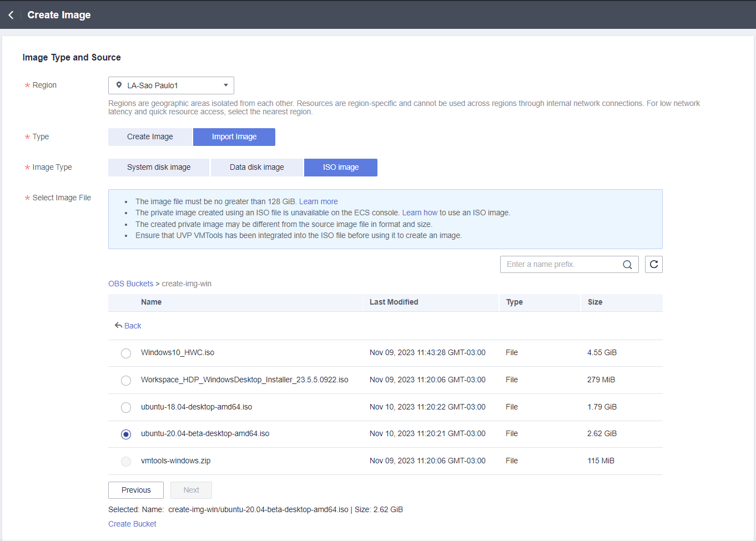Switch to the Create Image type tab
Viewport: 756px width, 541px height.
150,137
